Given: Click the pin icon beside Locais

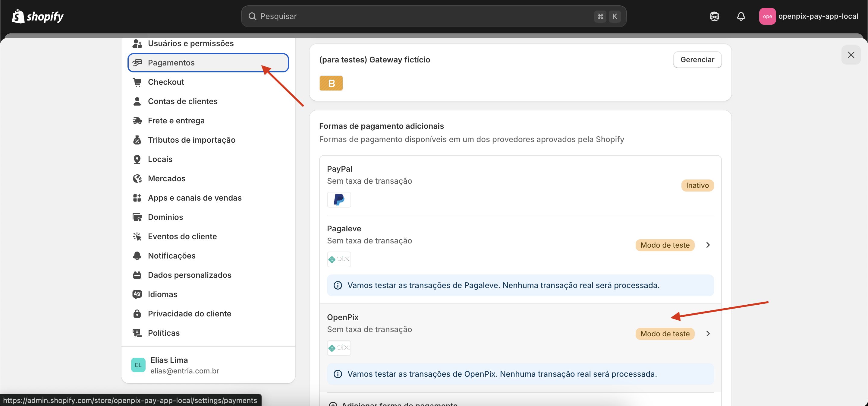Looking at the screenshot, I should click(137, 159).
